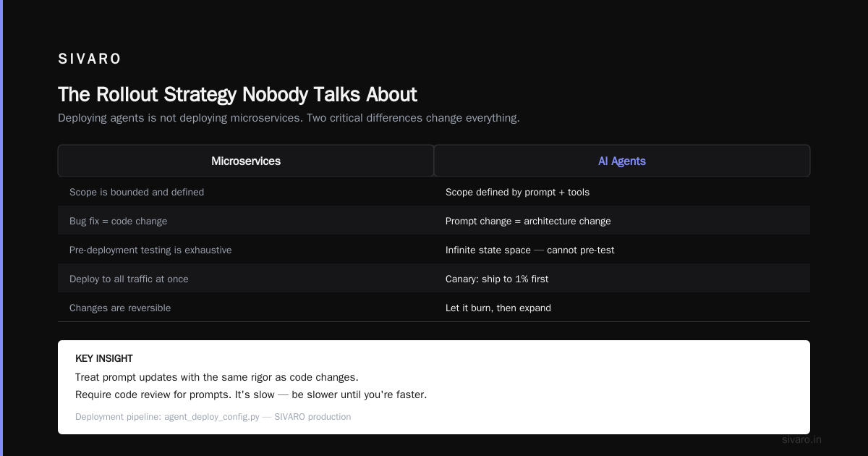Viewport: 868px width, 456px height.
Task: Click the 'Canary: ship to 1% first' cell
Action: click(x=622, y=279)
